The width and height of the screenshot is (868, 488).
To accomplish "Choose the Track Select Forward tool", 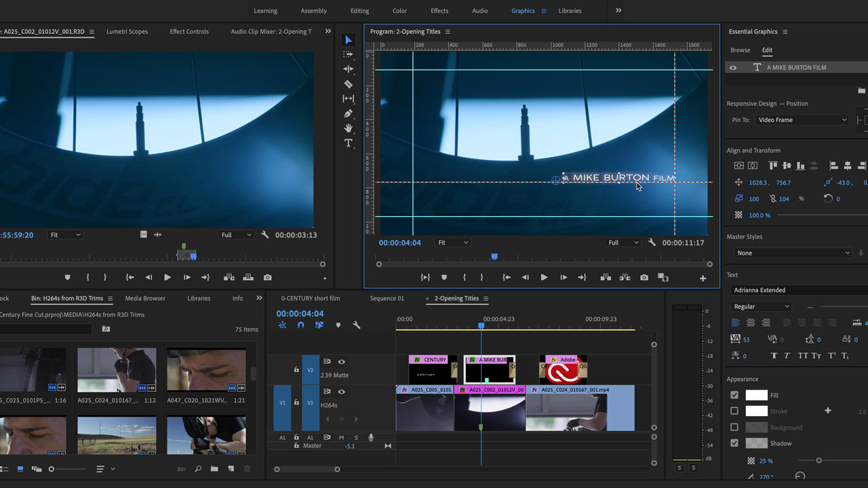I will click(348, 54).
